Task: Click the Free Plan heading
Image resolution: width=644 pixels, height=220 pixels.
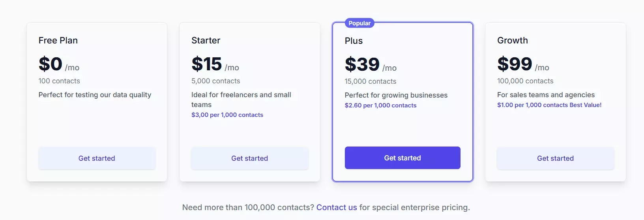Action: [58, 40]
